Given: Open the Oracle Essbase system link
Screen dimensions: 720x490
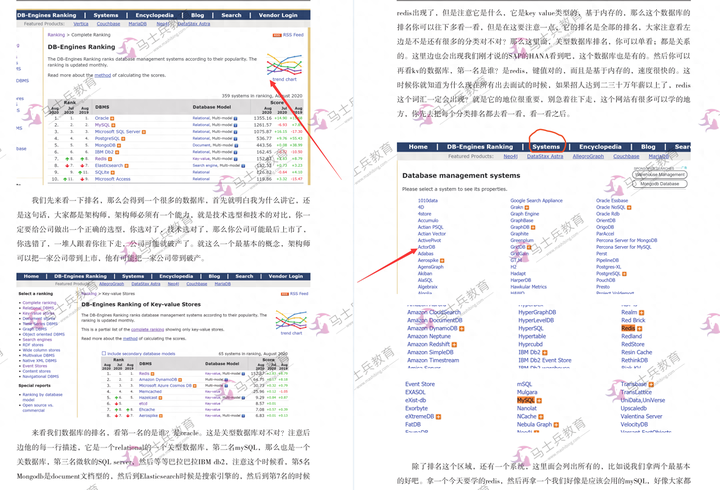Looking at the screenshot, I should pyautogui.click(x=612, y=201).
